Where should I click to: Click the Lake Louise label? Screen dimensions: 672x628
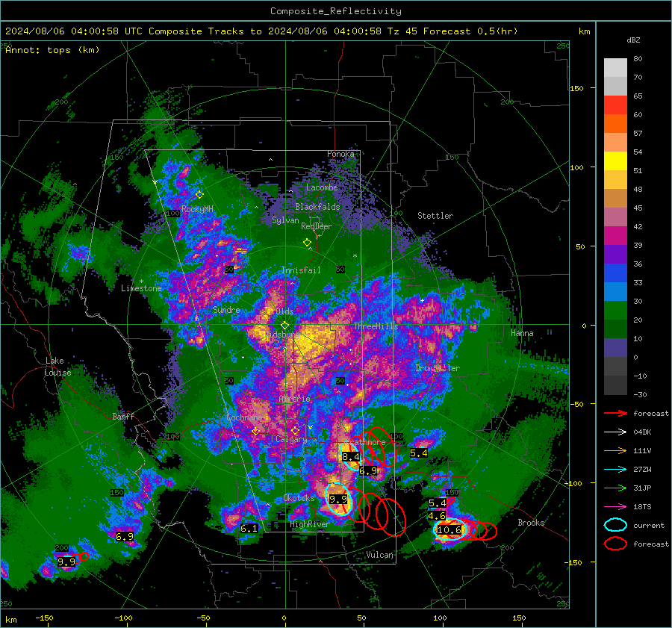[57, 367]
